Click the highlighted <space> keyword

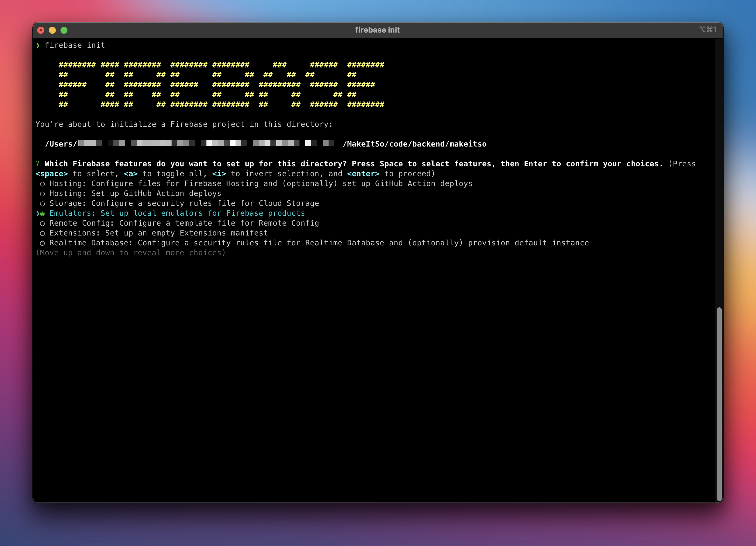[52, 173]
